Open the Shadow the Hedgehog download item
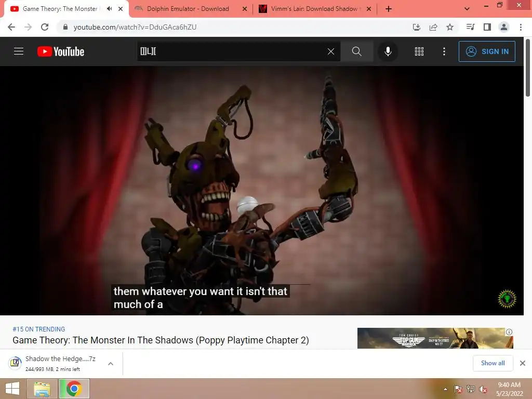 [54, 363]
